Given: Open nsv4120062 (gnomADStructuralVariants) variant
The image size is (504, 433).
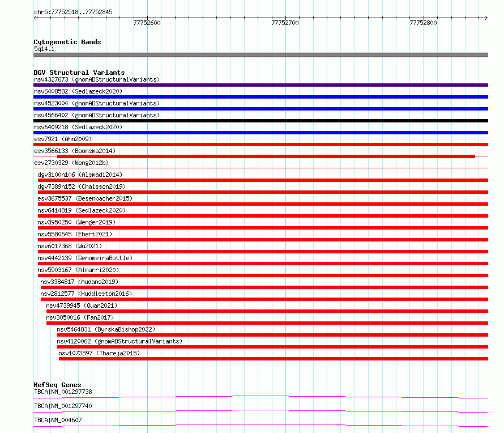Looking at the screenshot, I should click(119, 341).
